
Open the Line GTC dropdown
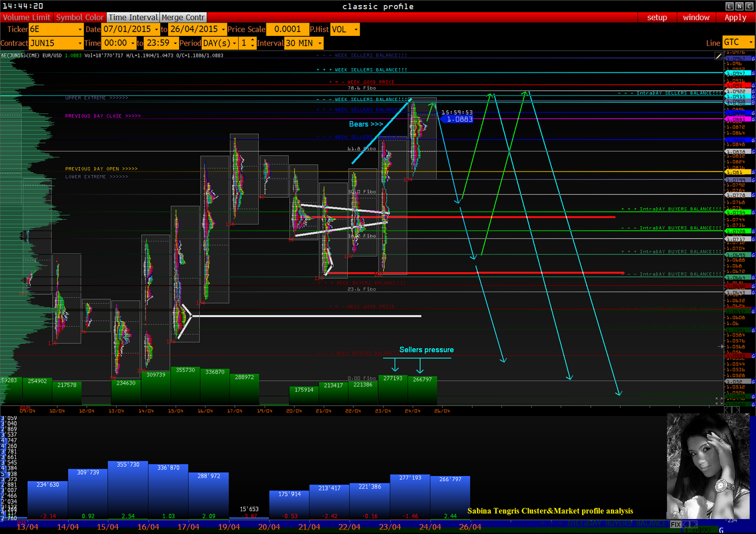(x=738, y=42)
